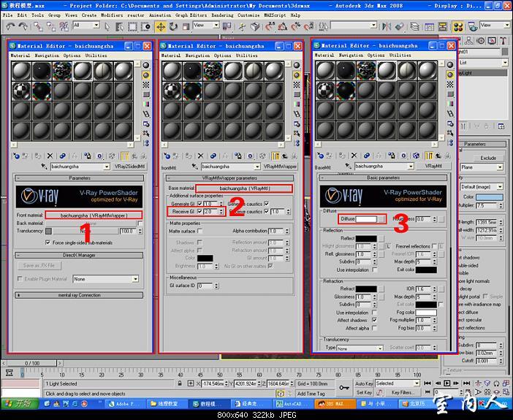513x420 pixels.
Task: Open the Layer Manager icon
Action: pos(414,26)
